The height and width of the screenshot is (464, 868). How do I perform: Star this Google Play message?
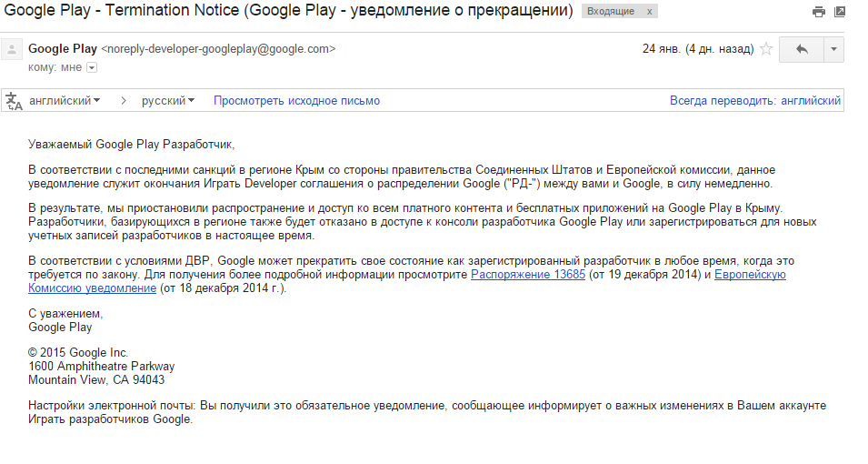pos(766,49)
